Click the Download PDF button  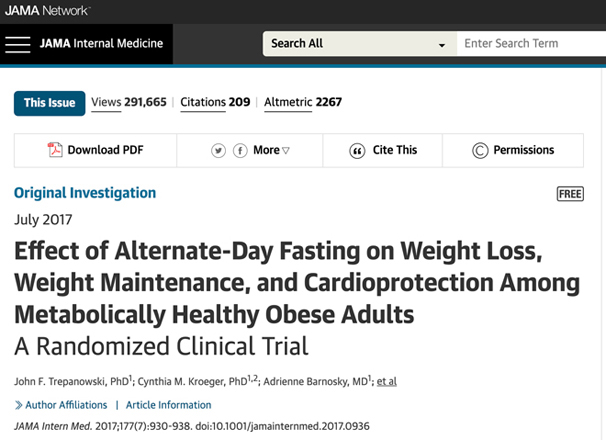click(95, 150)
